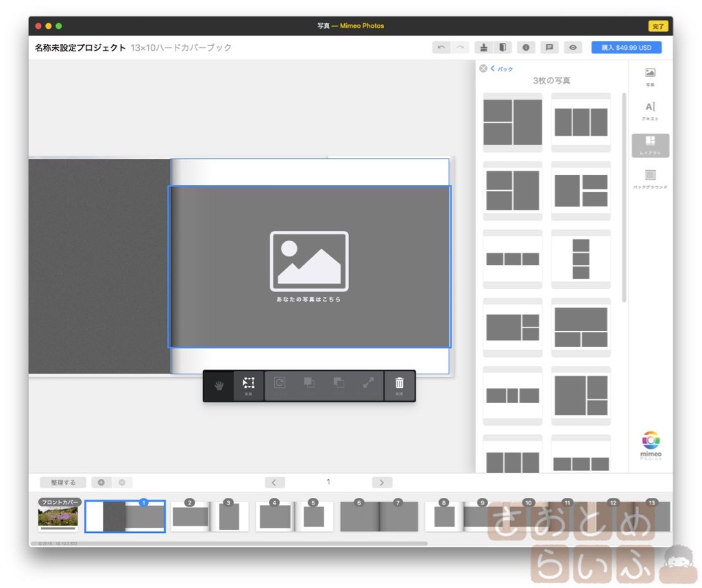Image resolution: width=702 pixels, height=588 pixels.
Task: Click the brush-shaped icon in the top toolbar
Action: 483,47
